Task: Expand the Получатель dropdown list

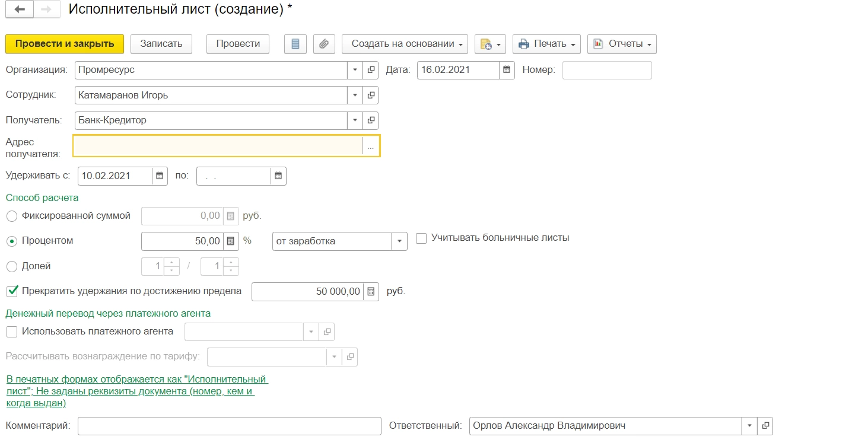Action: click(355, 120)
